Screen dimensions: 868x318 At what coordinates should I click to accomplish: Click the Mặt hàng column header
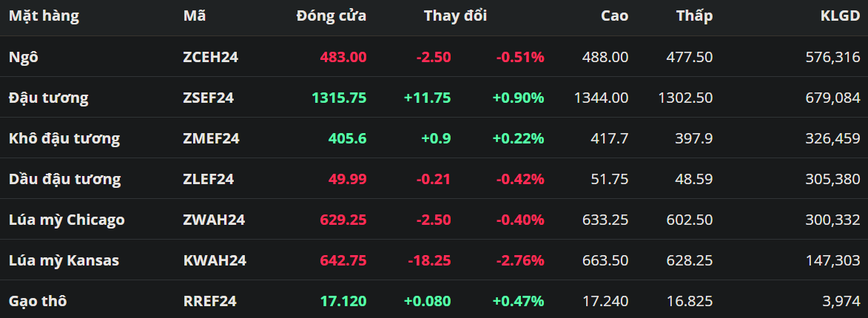[44, 16]
